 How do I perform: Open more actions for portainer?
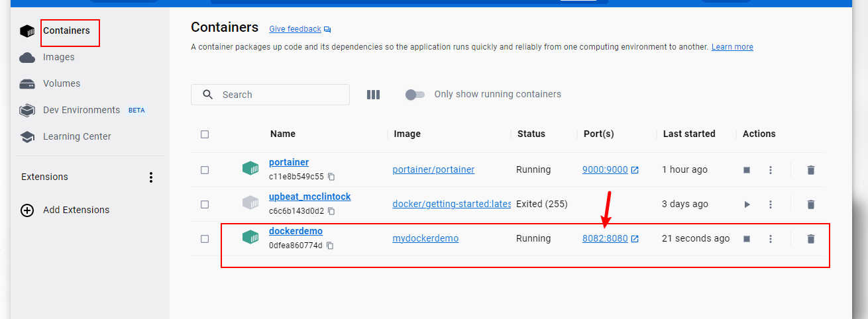tap(771, 170)
